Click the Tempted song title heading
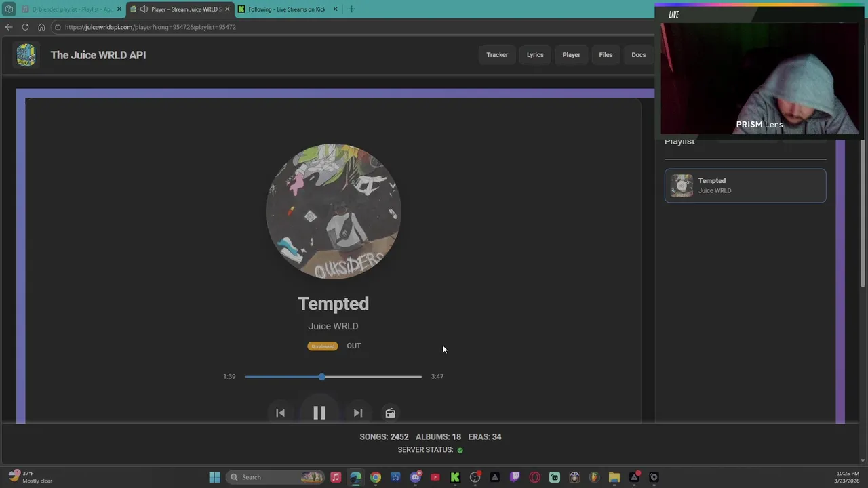This screenshot has width=868, height=488. pyautogui.click(x=333, y=304)
